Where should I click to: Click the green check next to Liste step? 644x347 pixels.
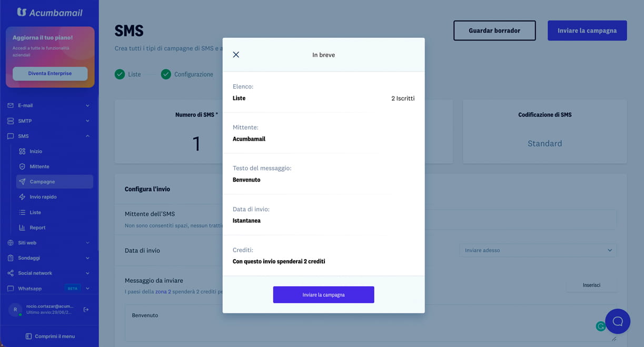(x=120, y=74)
